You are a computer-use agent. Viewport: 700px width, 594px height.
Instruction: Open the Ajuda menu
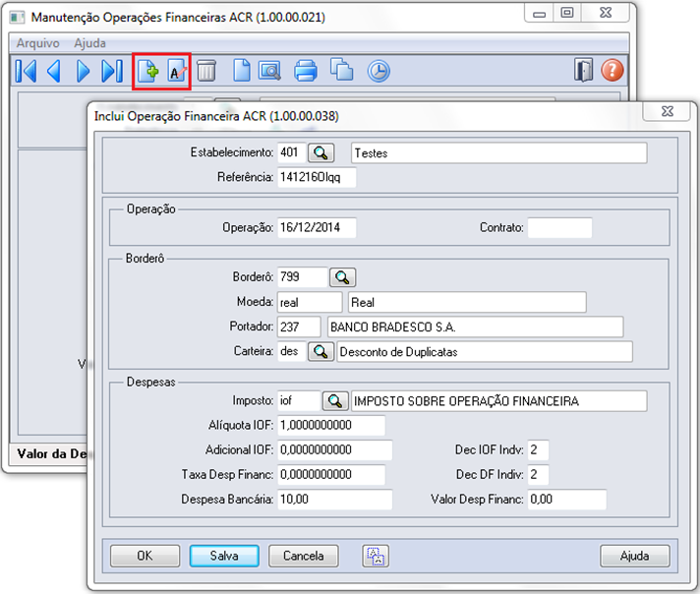tap(89, 43)
